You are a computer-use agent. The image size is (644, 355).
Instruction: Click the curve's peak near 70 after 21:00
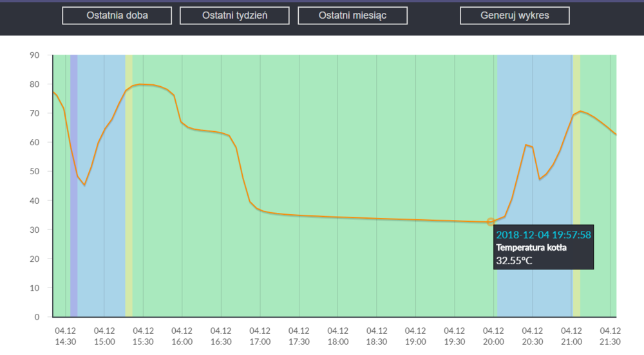click(x=580, y=111)
